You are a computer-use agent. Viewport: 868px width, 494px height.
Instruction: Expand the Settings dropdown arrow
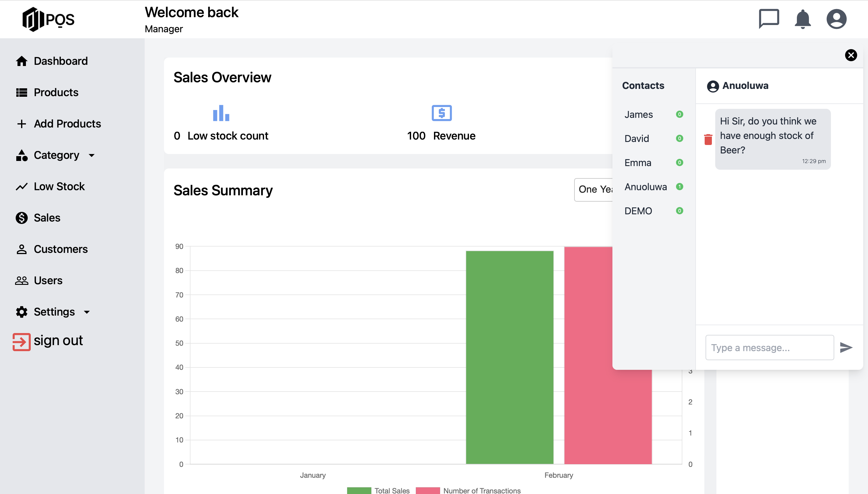click(87, 312)
